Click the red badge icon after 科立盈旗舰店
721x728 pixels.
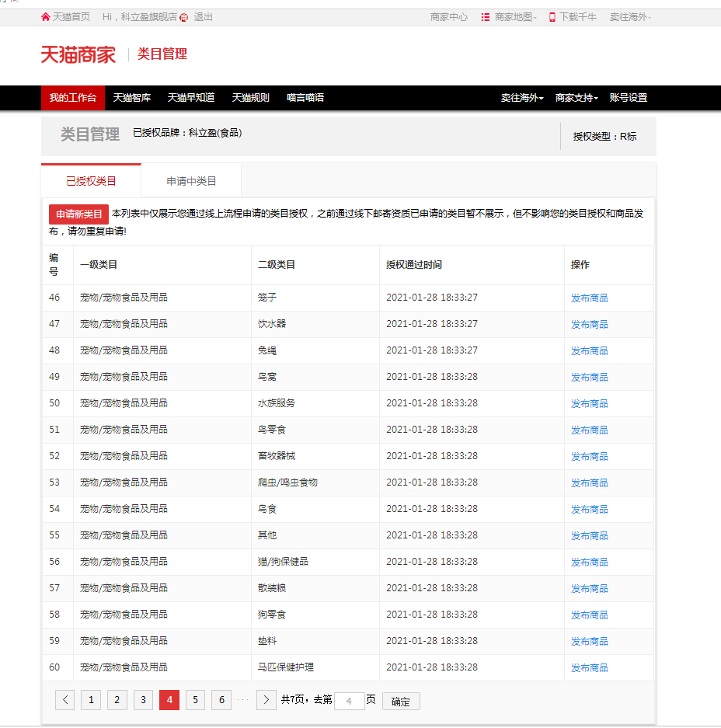[x=184, y=18]
